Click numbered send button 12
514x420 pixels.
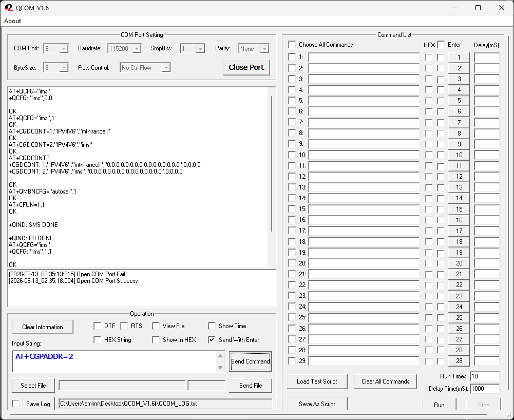point(459,177)
